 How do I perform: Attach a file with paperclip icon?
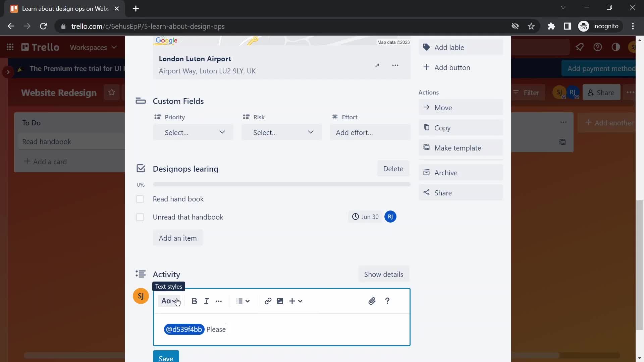[x=372, y=301]
